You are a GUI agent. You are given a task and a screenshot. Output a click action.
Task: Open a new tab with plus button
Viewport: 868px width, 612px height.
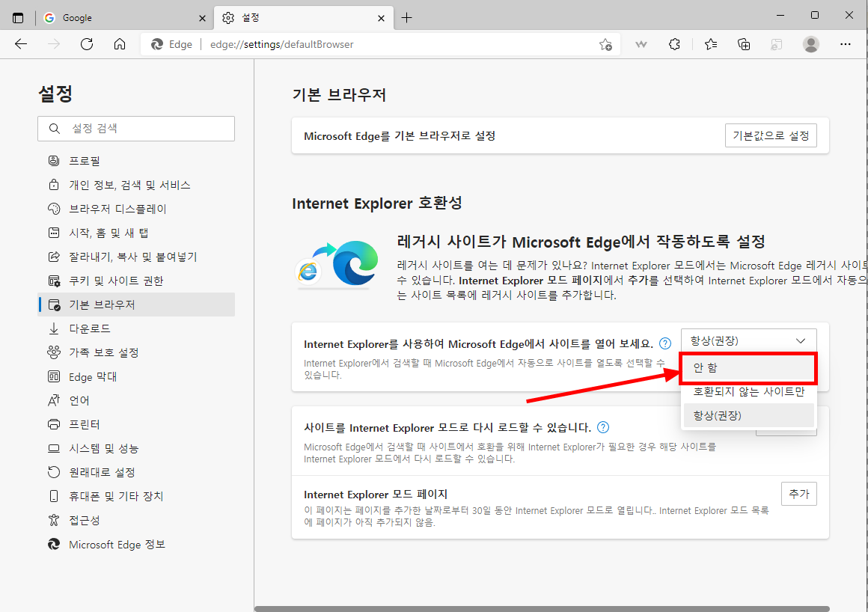coord(407,18)
